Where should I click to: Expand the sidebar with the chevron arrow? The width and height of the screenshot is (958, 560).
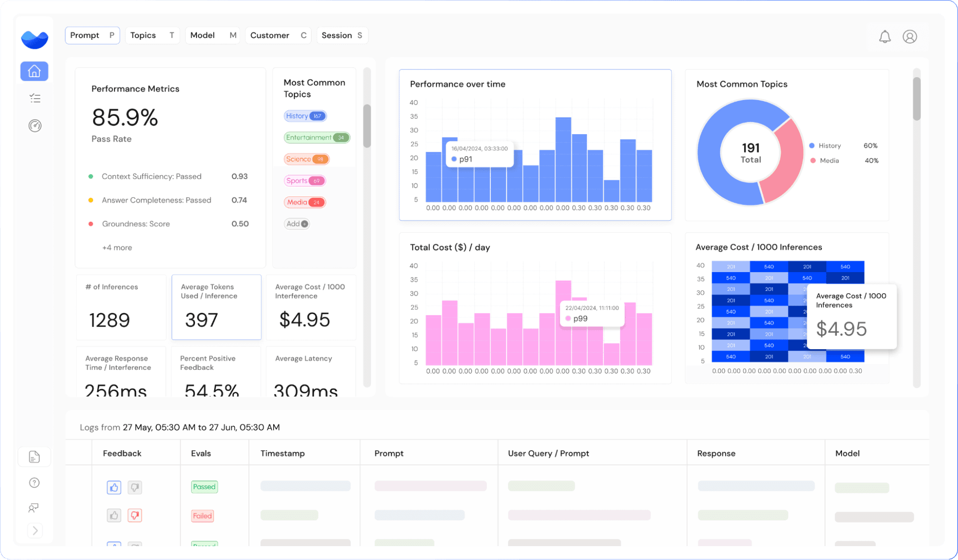tap(35, 530)
